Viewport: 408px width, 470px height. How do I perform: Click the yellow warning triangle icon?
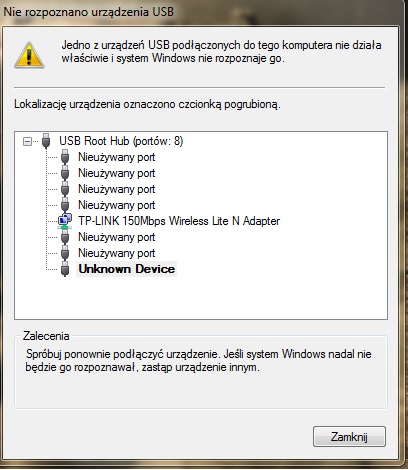pos(29,55)
